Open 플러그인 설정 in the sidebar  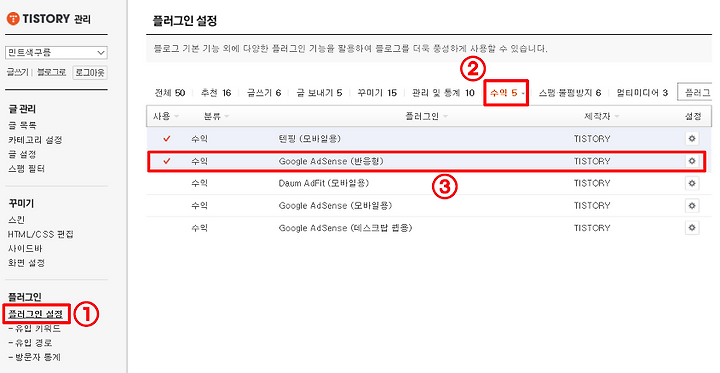(35, 315)
